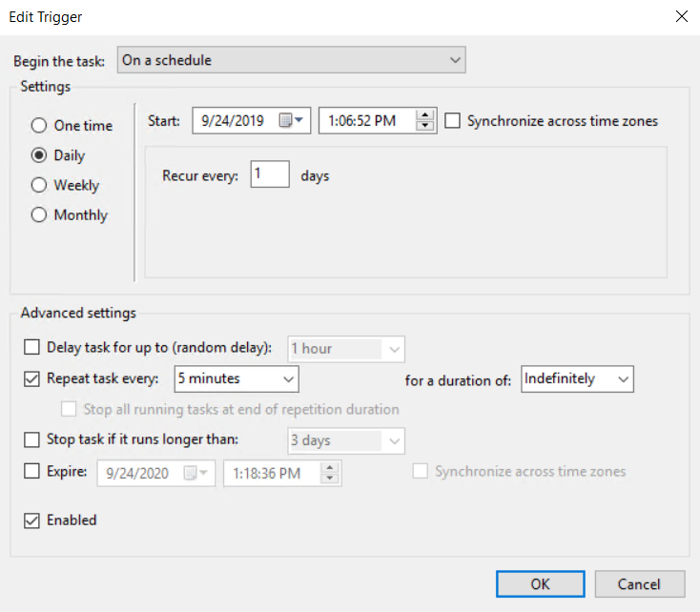
Task: Select the Monthly schedule option
Action: [39, 214]
